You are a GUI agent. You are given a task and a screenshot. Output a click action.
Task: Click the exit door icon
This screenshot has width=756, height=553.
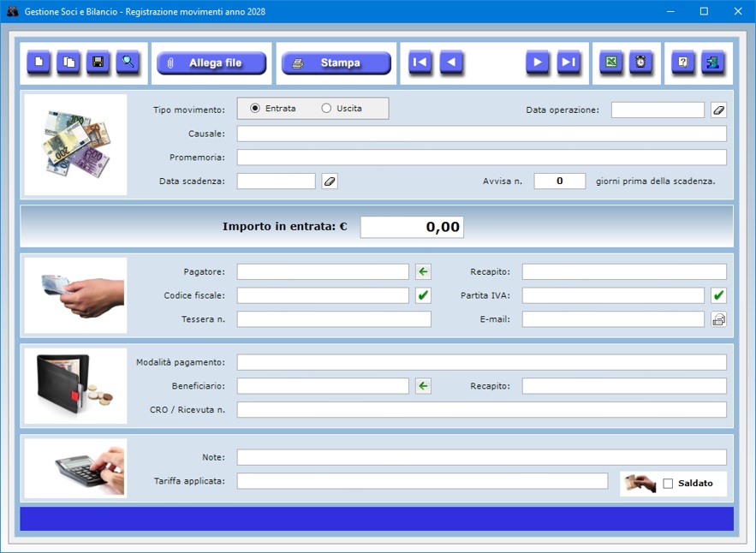(x=713, y=62)
